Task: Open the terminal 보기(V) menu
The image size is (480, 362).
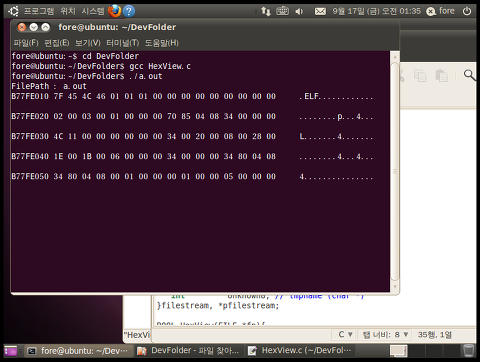Action: [x=88, y=43]
